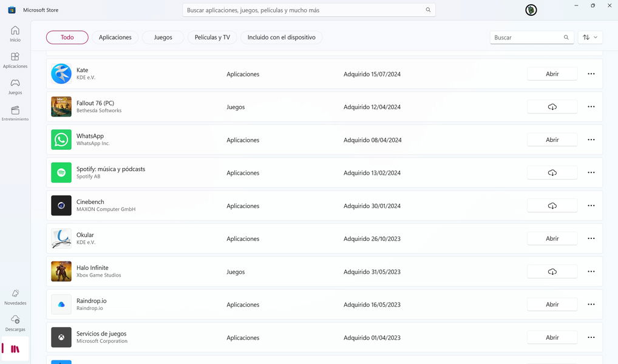Focus the library Buscar field
This screenshot has height=364, width=618.
pyautogui.click(x=532, y=38)
